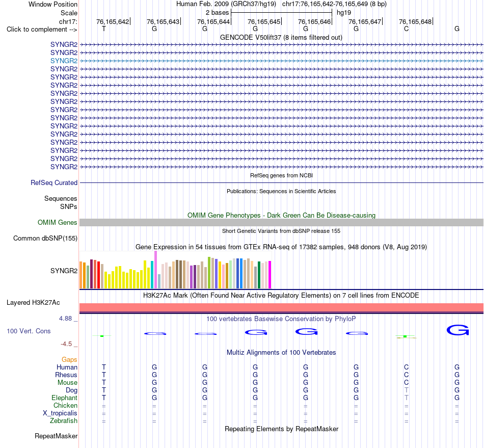The width and height of the screenshot is (484, 448).
Task: Open '100 vertebrates Basewise Conservation by PhyloP' title
Action: point(281,319)
